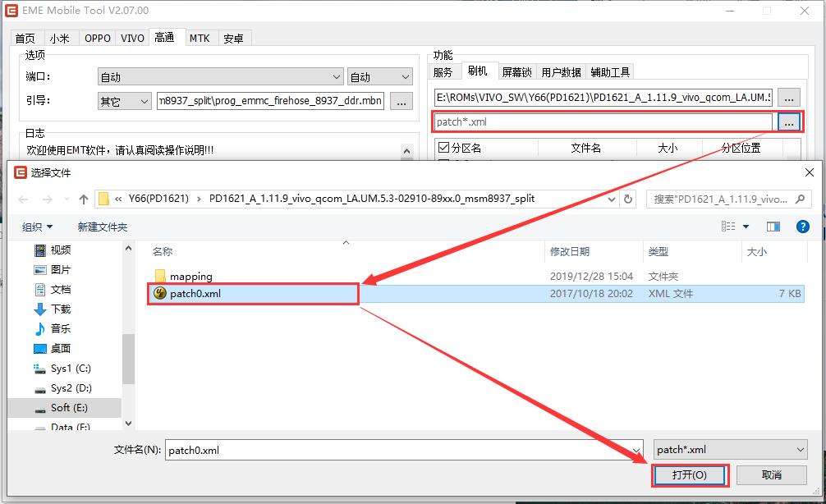Toggle the preview pane icon
This screenshot has width=826, height=504.
pyautogui.click(x=773, y=227)
